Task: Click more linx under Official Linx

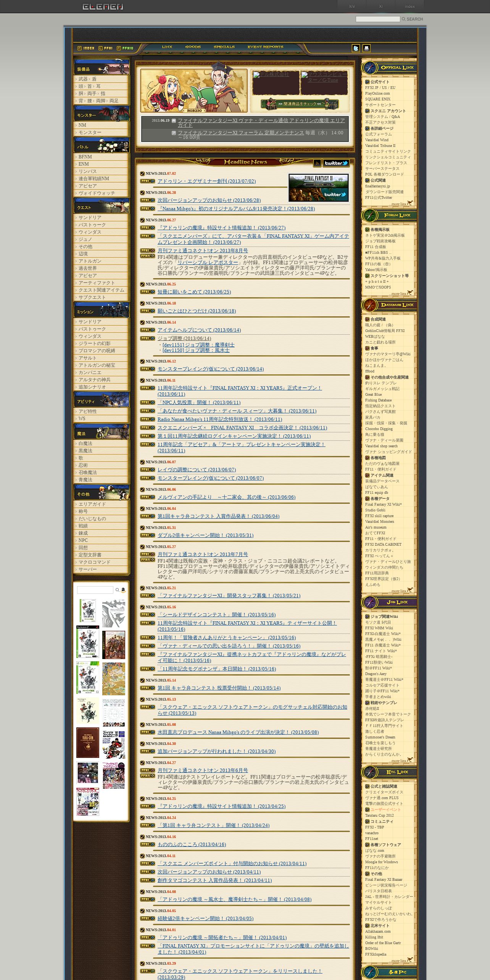Action: point(401,204)
